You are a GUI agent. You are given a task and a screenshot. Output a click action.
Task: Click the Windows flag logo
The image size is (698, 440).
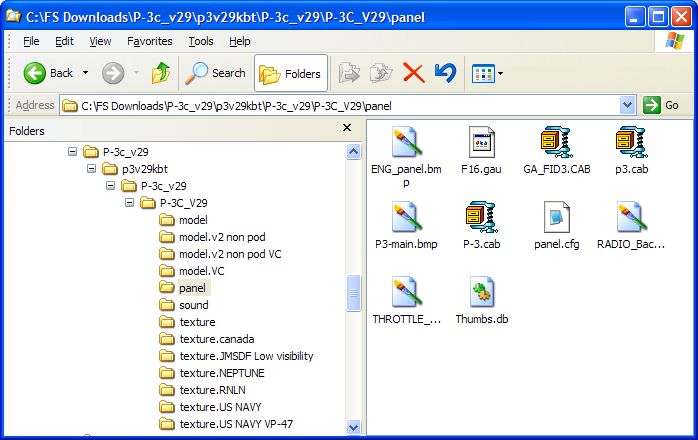click(x=675, y=41)
